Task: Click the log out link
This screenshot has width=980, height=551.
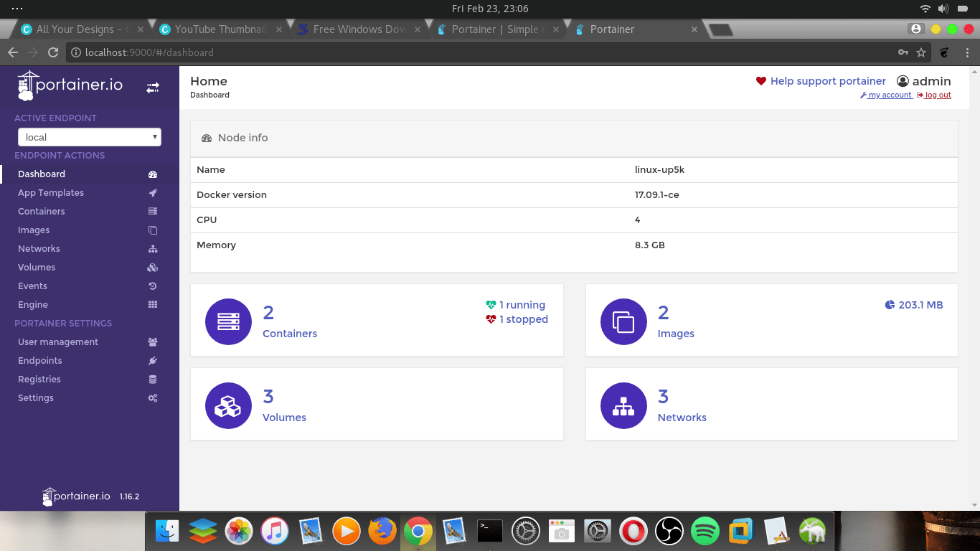Action: tap(936, 95)
